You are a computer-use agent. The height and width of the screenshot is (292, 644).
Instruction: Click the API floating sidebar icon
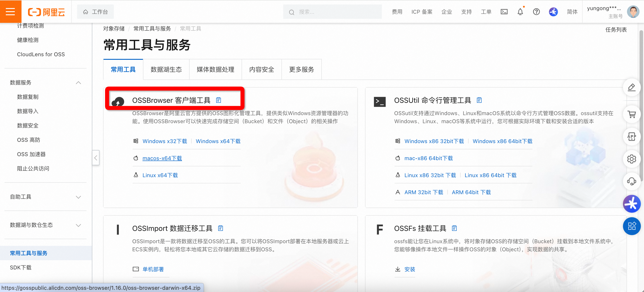[631, 137]
